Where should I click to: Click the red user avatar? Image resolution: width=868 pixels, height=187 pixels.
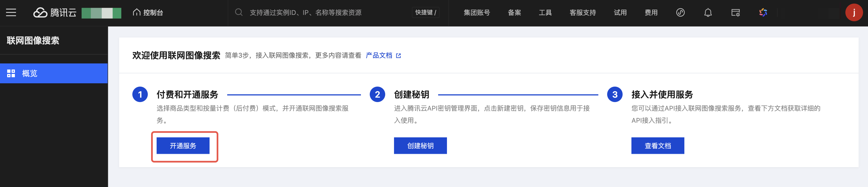pos(853,13)
